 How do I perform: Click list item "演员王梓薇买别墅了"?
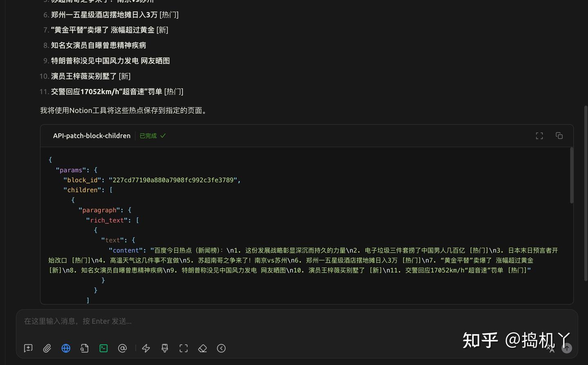tap(84, 76)
